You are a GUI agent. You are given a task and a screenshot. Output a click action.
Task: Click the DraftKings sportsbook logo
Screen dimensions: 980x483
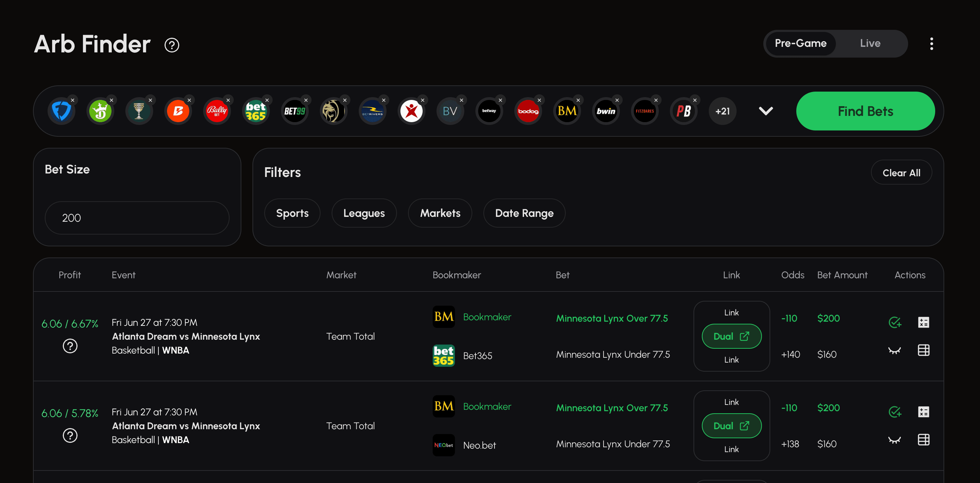click(100, 111)
